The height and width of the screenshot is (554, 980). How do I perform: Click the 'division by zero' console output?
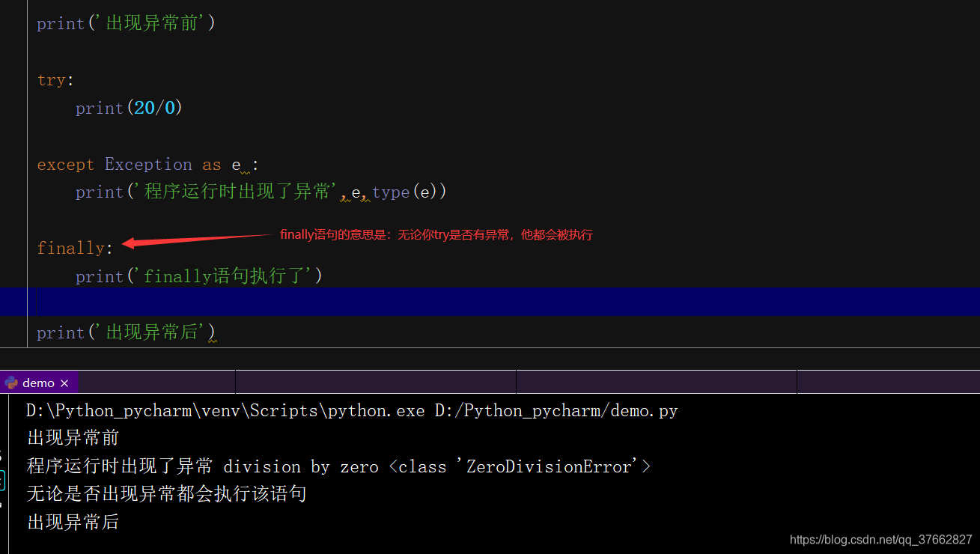[301, 466]
